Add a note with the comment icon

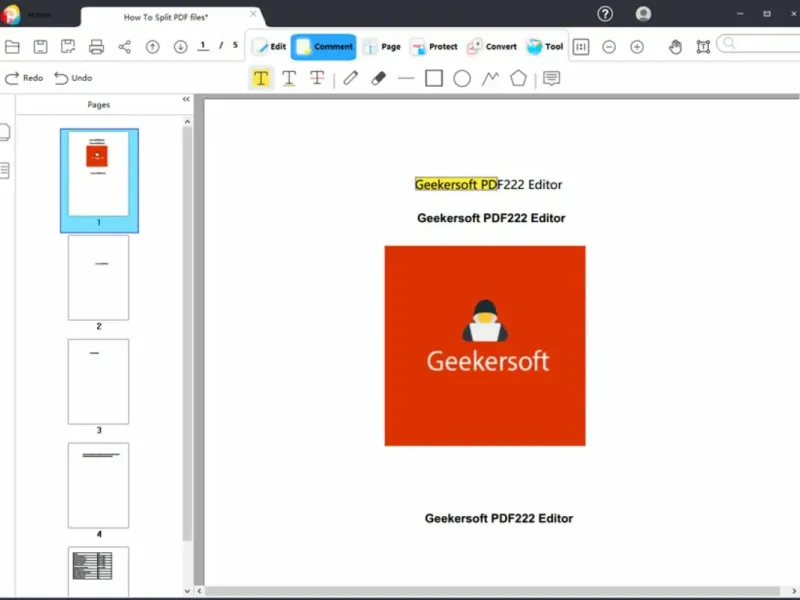point(552,78)
